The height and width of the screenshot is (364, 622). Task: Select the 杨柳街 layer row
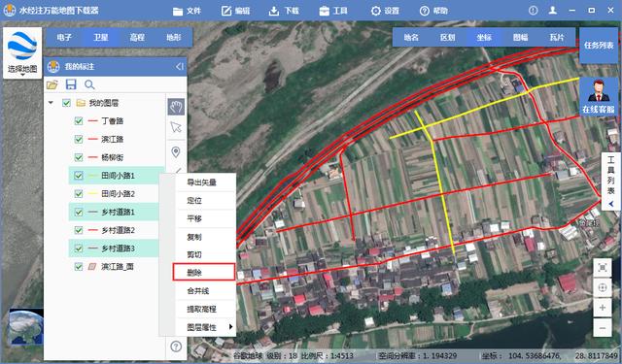pyautogui.click(x=117, y=157)
